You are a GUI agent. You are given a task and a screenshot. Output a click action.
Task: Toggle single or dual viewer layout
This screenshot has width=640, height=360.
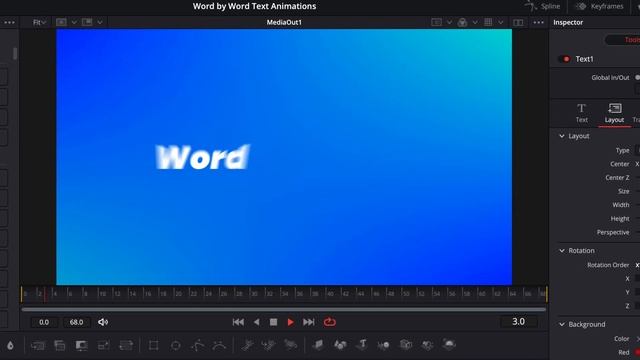[518, 22]
